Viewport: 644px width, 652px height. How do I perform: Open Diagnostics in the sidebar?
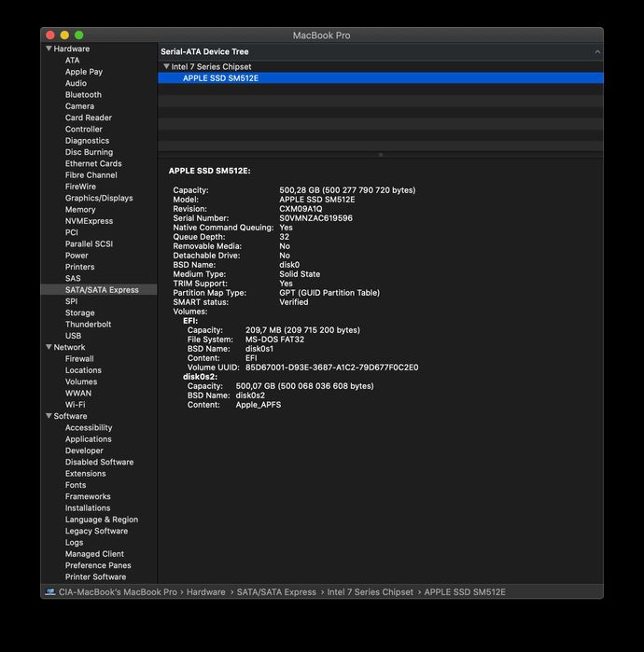87,141
